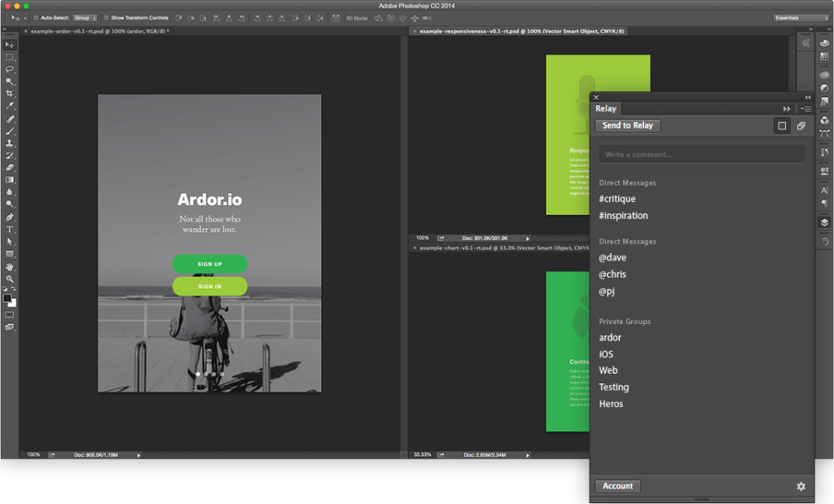Reset default foreground and background colors

click(x=6, y=289)
